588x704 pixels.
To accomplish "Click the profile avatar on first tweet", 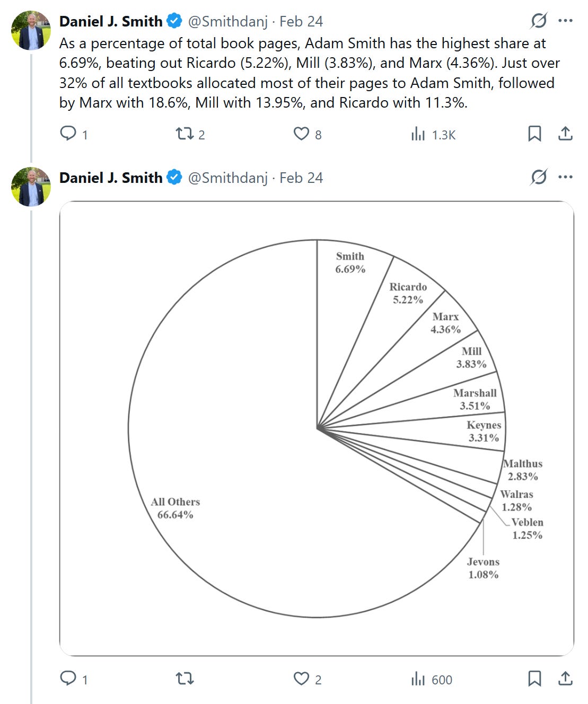I will [31, 31].
